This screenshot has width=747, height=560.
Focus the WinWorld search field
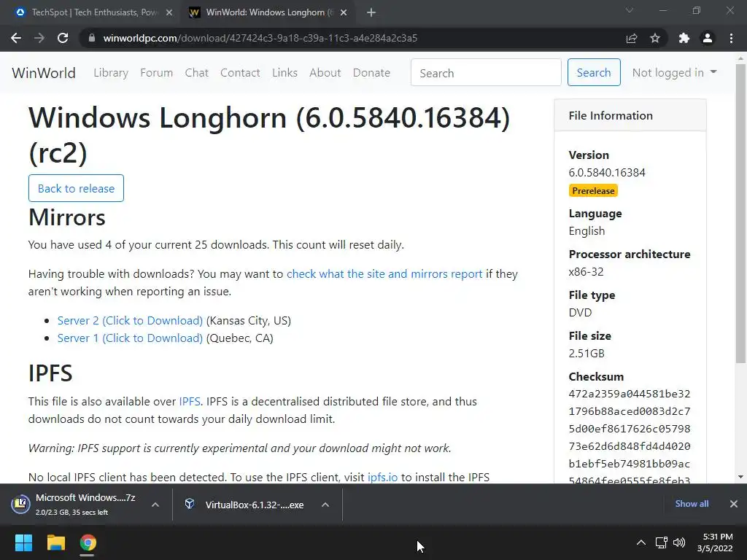[x=486, y=72]
